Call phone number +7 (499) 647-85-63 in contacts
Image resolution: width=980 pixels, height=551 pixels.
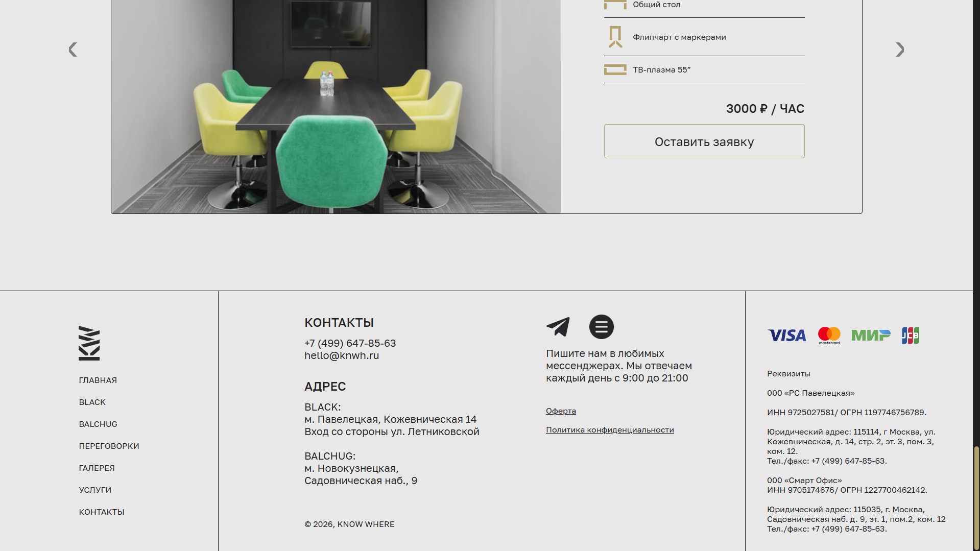(x=350, y=343)
